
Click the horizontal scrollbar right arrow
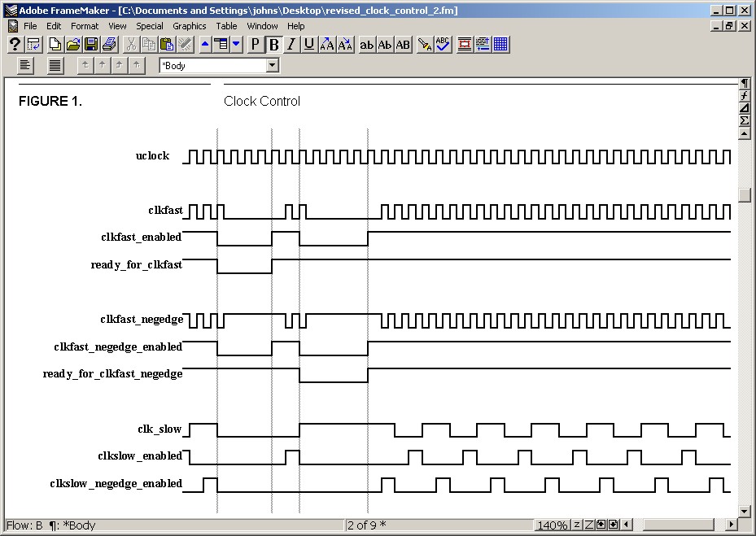point(732,525)
